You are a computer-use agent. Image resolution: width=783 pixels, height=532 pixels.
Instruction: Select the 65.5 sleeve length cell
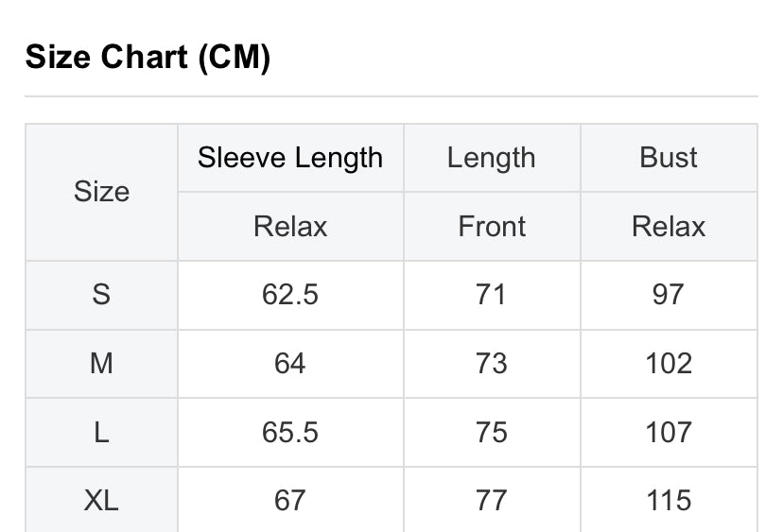290,433
